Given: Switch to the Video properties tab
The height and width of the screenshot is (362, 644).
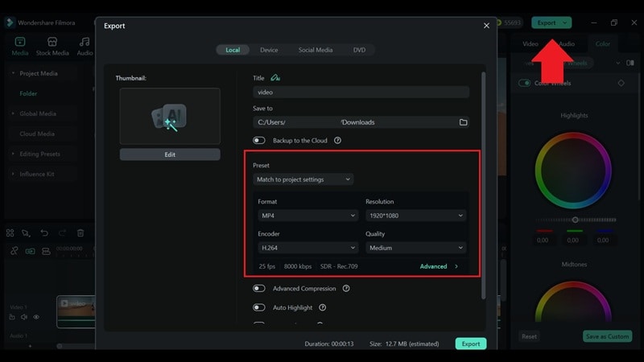Looking at the screenshot, I should click(530, 43).
